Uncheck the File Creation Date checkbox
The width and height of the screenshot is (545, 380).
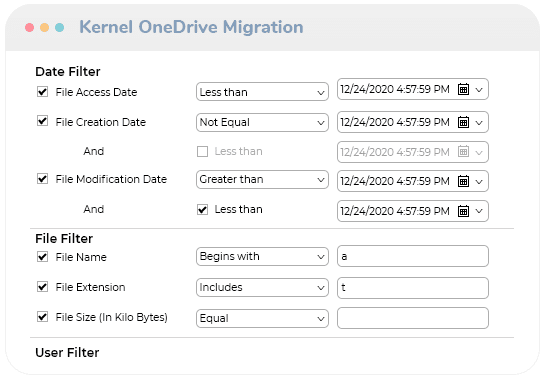(x=42, y=121)
